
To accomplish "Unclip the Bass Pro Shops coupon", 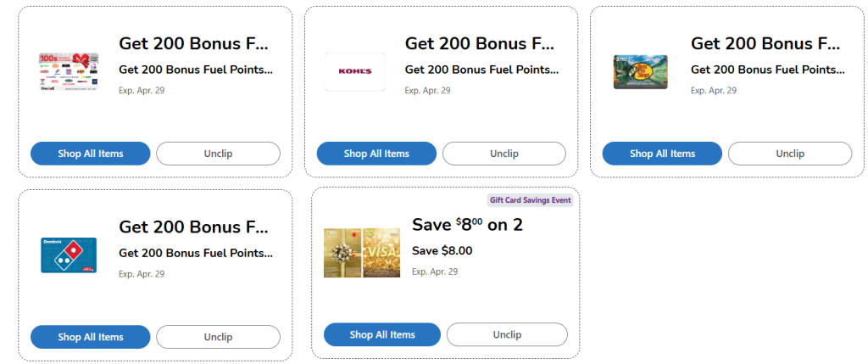I will (789, 154).
